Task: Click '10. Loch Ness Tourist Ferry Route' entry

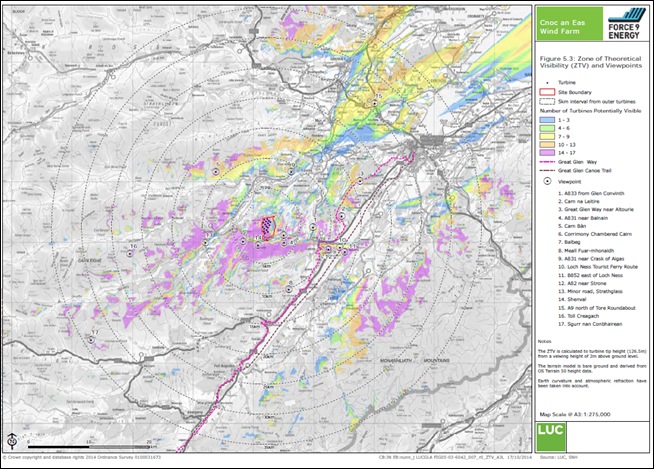Action: [x=598, y=267]
